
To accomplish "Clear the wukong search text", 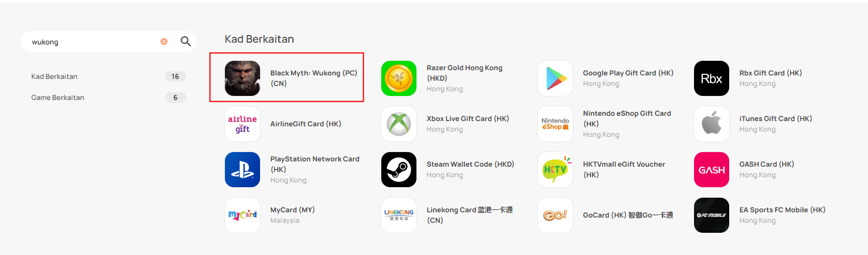I will (164, 42).
